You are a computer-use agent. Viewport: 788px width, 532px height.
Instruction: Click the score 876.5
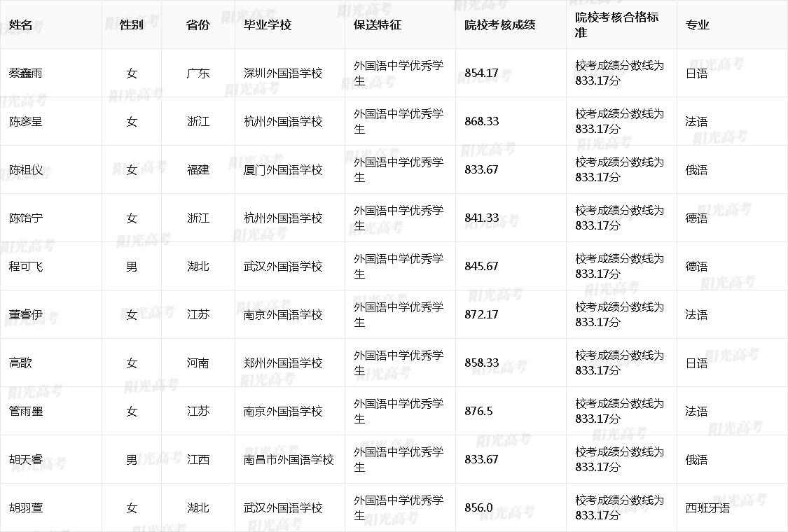[x=478, y=411]
